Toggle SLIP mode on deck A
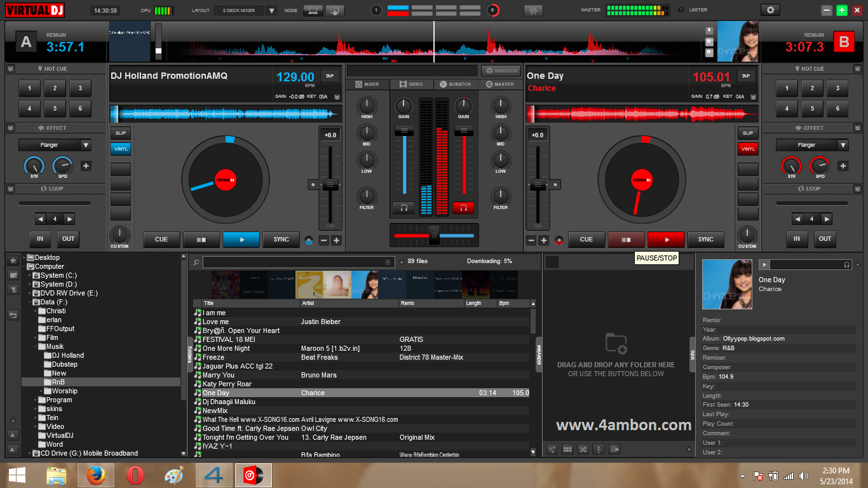Viewport: 868px width, 488px height. click(121, 133)
